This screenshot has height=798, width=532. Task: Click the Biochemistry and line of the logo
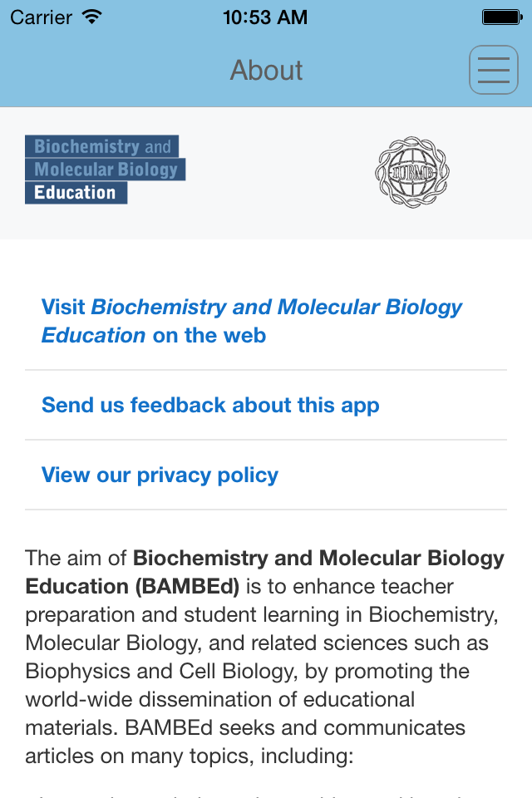101,146
